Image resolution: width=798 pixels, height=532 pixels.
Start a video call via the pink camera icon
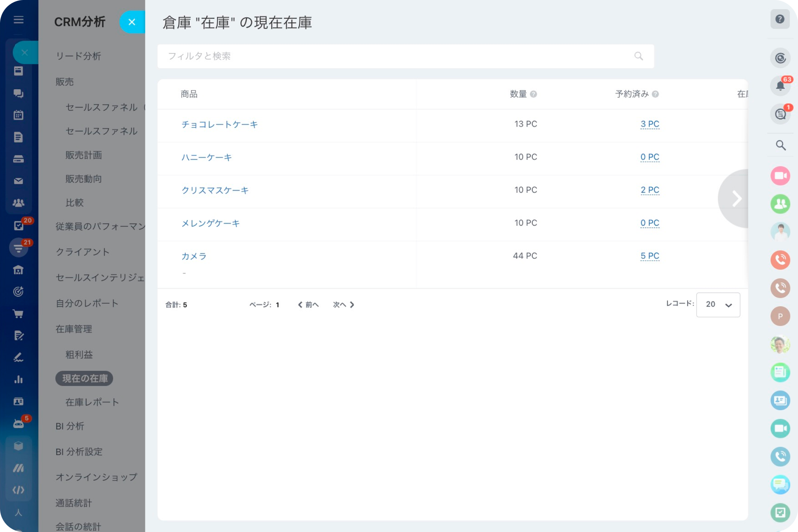[x=780, y=175]
